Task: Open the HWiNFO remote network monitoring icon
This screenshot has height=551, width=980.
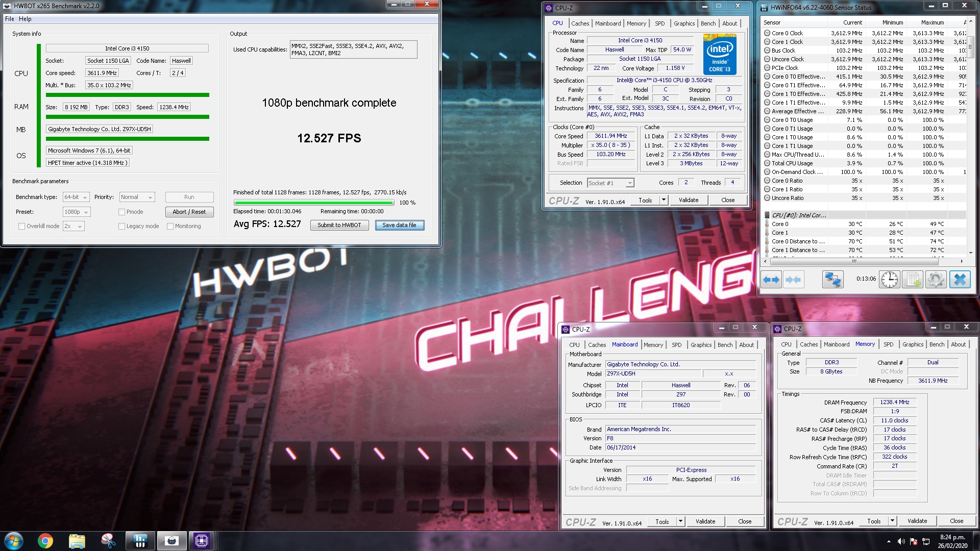Action: pos(832,280)
